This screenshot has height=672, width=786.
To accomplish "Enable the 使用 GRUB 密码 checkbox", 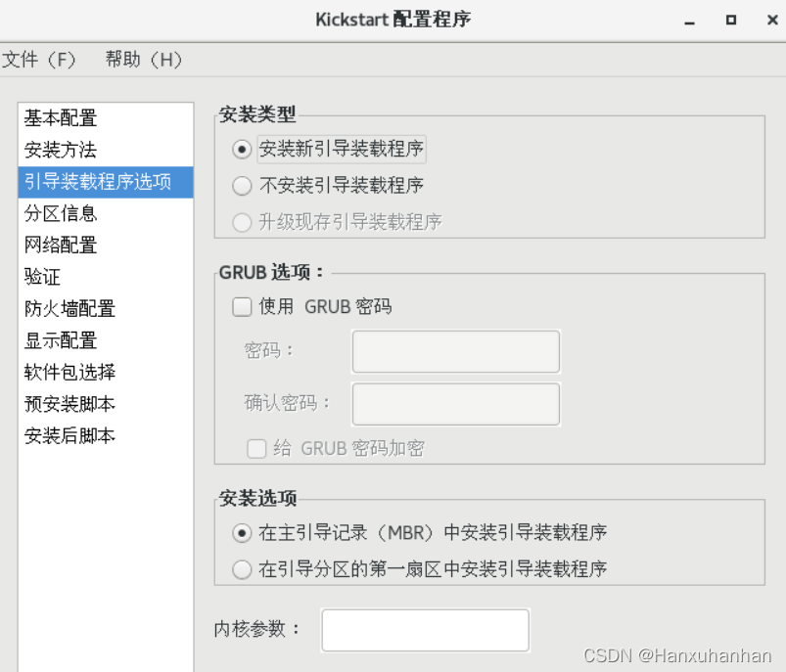I will (x=242, y=307).
